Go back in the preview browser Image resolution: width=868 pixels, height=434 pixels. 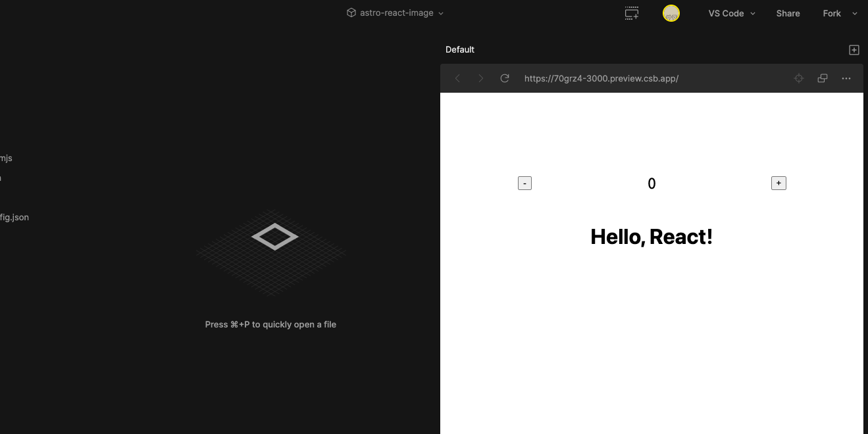(457, 78)
